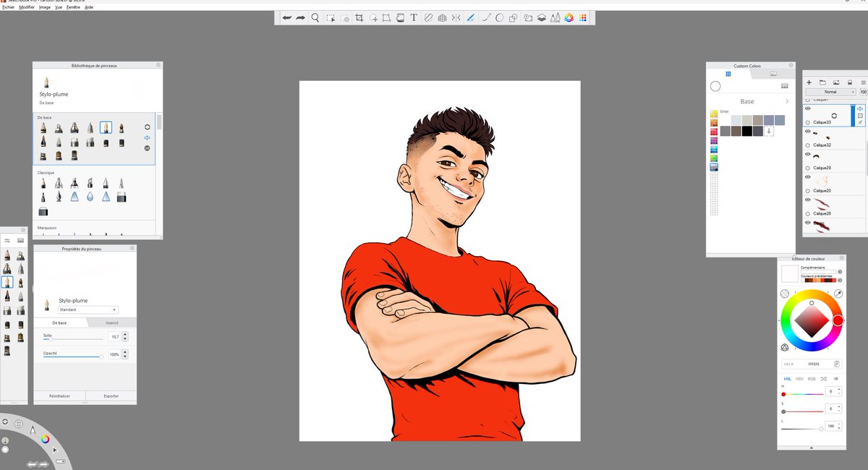868x470 pixels.
Task: Open the Image menu
Action: [x=44, y=7]
